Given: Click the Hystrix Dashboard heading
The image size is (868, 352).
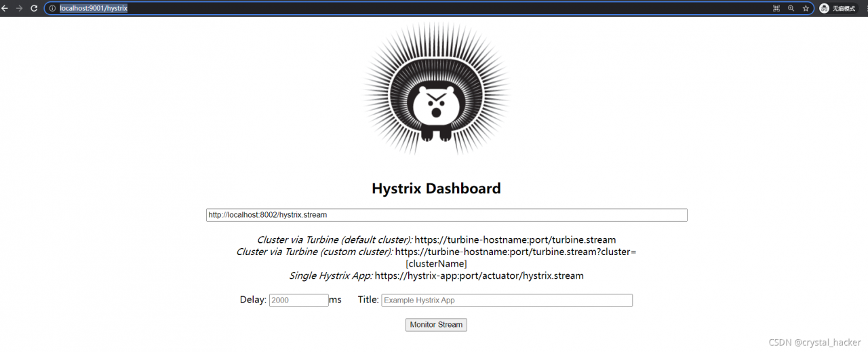Looking at the screenshot, I should [436, 189].
